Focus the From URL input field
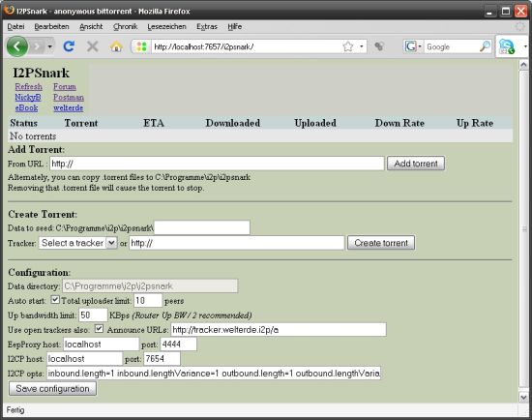Image resolution: width=532 pixels, height=420 pixels. pyautogui.click(x=217, y=164)
